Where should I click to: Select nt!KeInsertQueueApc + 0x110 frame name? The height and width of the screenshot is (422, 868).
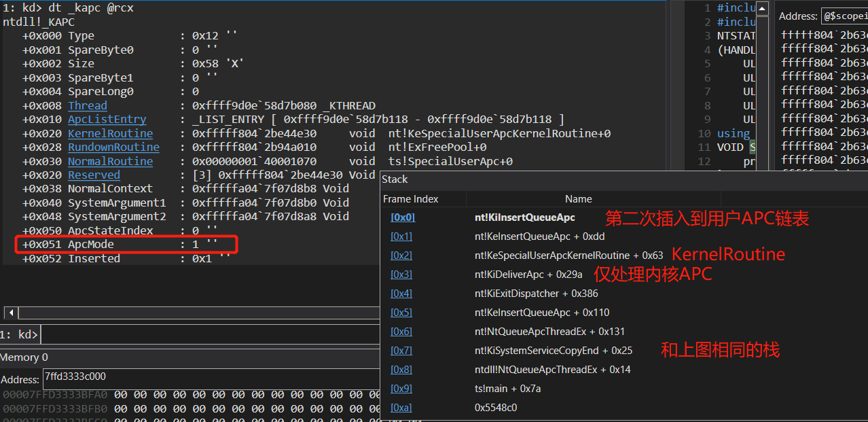pos(542,313)
